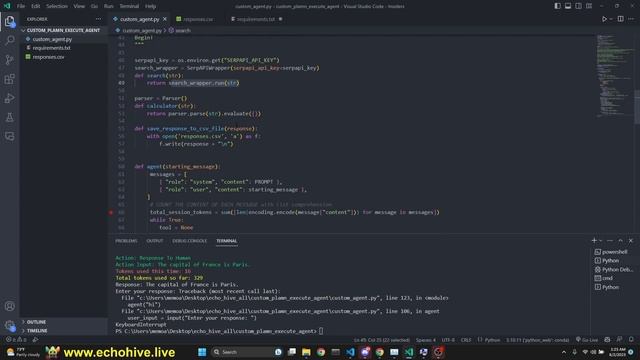Click the search breadcrumb symbol
The image size is (640, 360).
click(x=180, y=31)
